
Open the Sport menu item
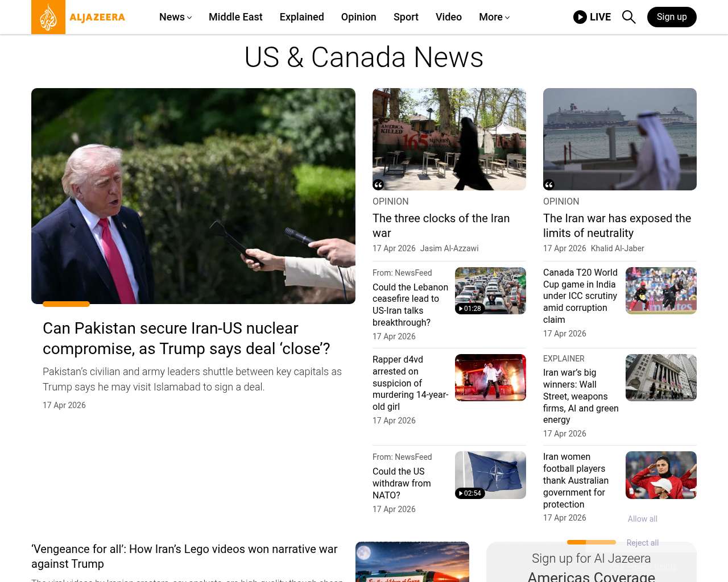pyautogui.click(x=406, y=17)
